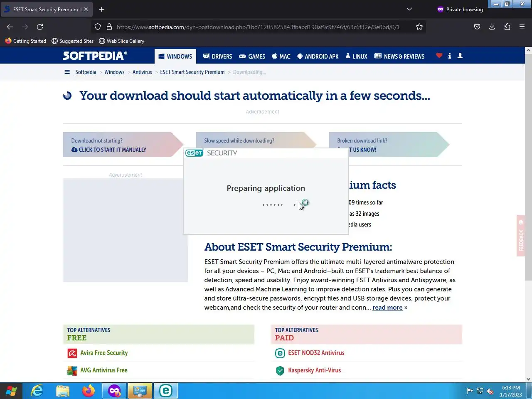
Task: Switch to the Firefox private browsing taskbar icon
Action: [114, 391]
